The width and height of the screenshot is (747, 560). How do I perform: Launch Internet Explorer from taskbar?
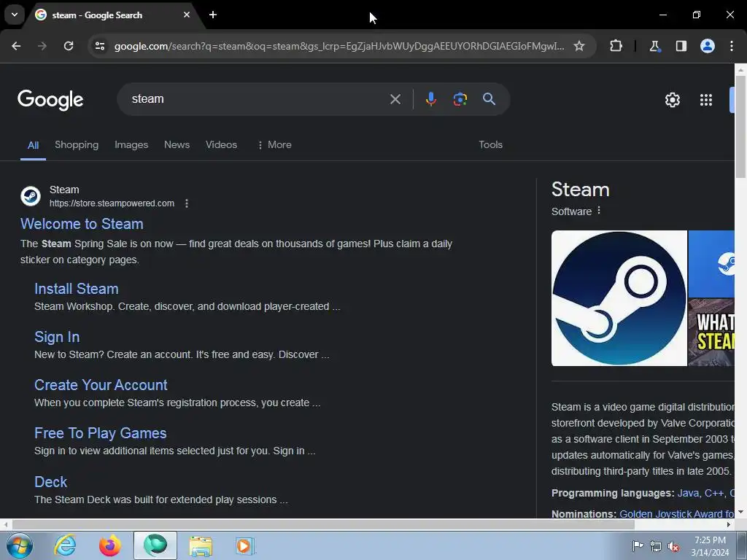(65, 545)
